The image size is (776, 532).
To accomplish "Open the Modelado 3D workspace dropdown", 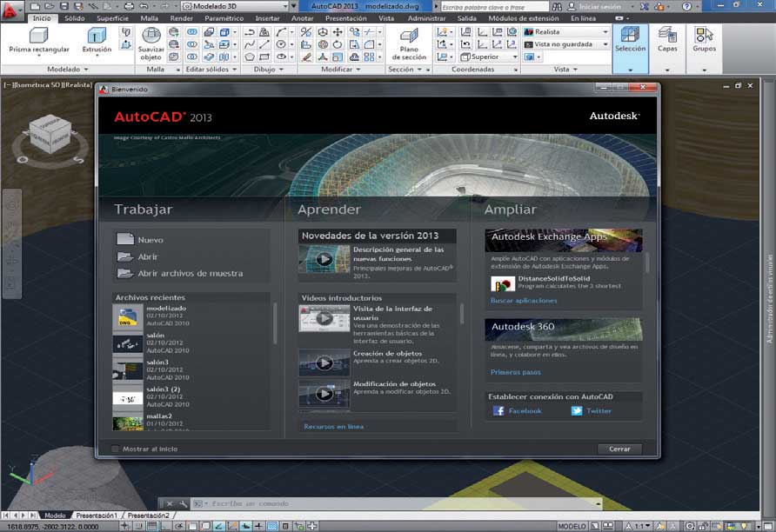I will click(235, 6).
